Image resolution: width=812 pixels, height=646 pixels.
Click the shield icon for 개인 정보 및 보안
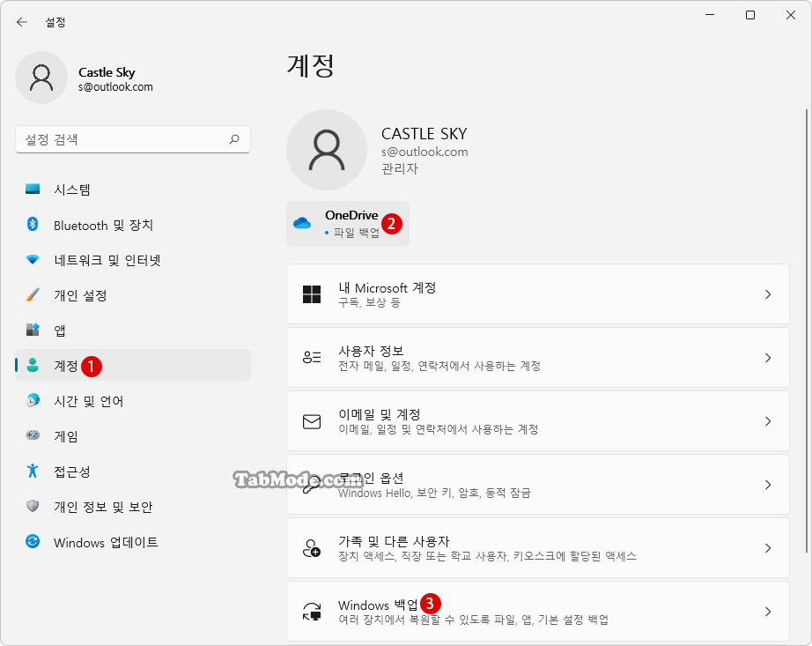pyautogui.click(x=33, y=506)
